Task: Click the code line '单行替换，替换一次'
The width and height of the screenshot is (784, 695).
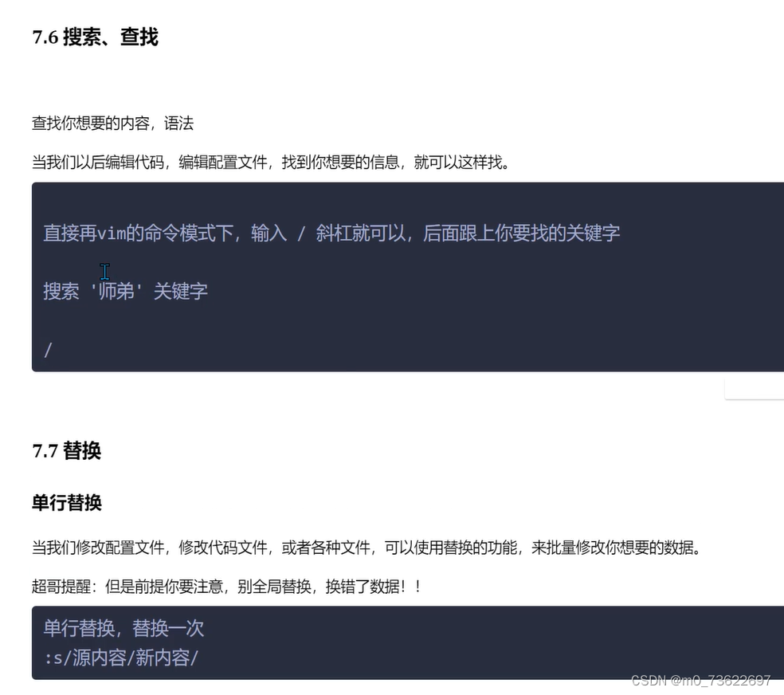Action: click(x=123, y=629)
